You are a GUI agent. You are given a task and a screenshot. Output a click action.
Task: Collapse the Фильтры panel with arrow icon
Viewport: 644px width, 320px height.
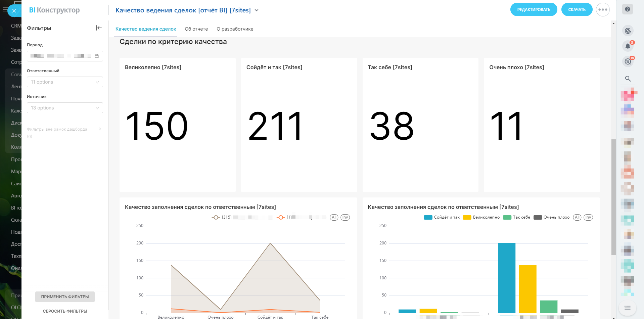98,28
